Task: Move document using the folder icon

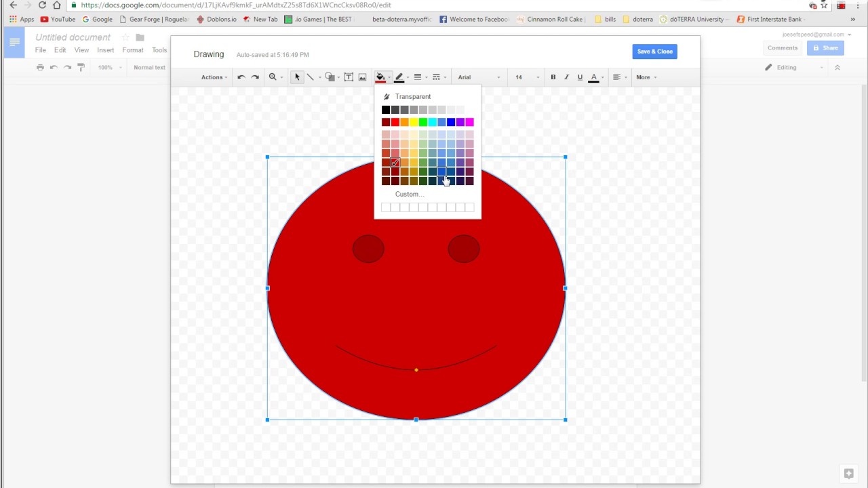Action: coord(140,37)
